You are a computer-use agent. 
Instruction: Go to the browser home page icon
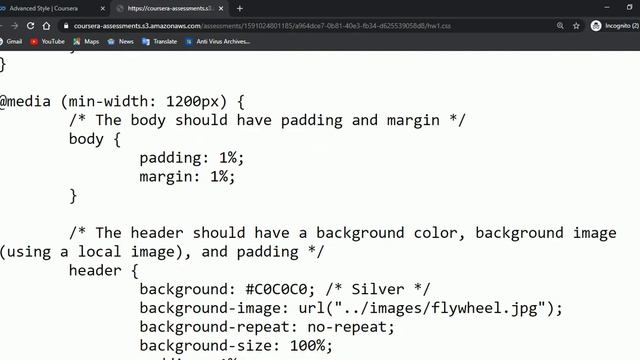click(x=47, y=26)
